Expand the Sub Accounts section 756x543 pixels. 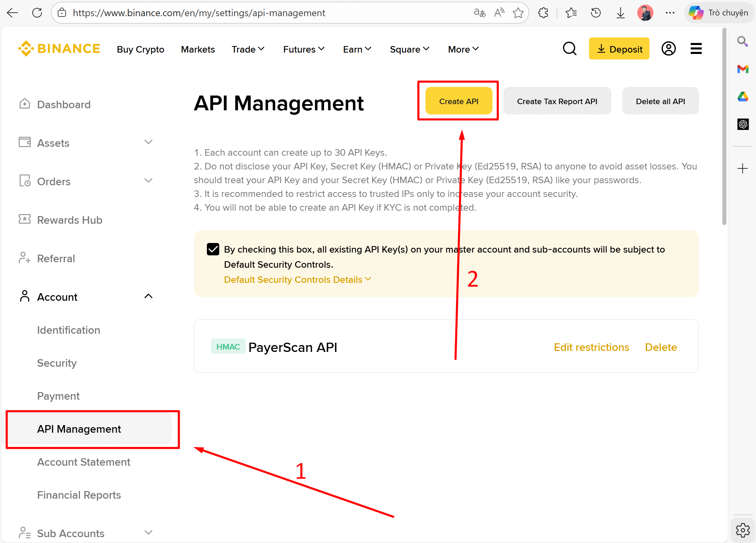(x=148, y=532)
